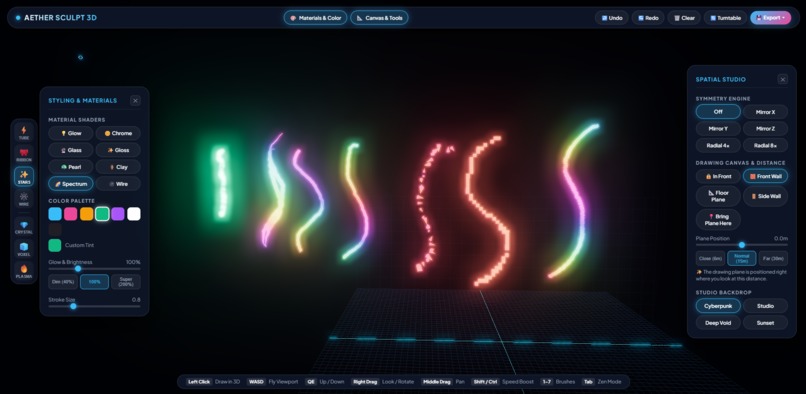
Task: Adjust the Stroke Size slider
Action: coord(94,306)
